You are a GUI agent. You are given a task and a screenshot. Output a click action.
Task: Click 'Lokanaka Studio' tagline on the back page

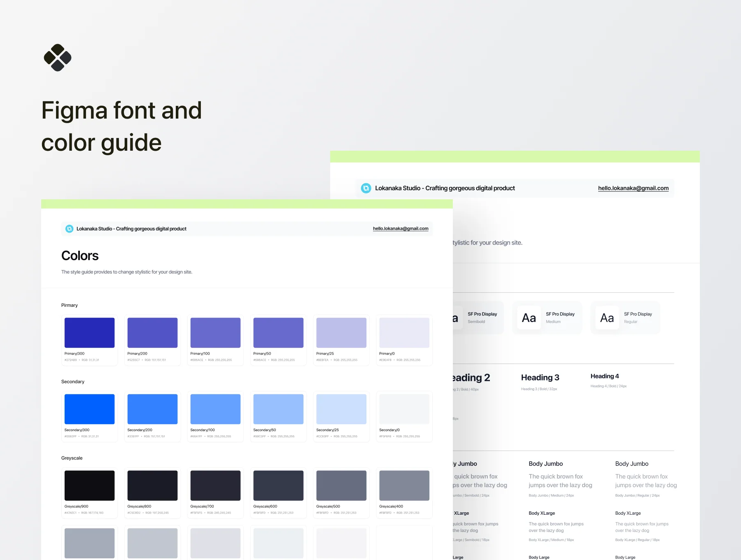[x=445, y=188]
